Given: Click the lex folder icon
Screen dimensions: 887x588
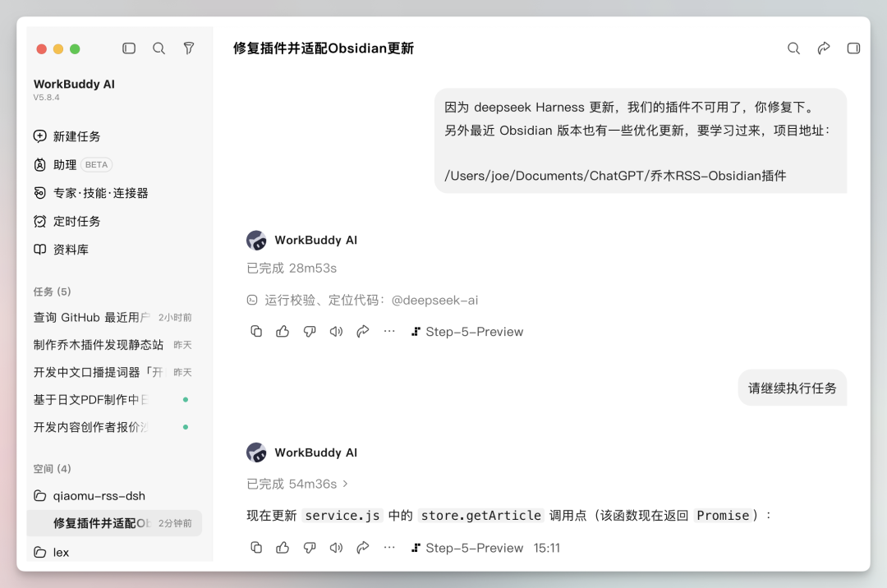Looking at the screenshot, I should (39, 553).
